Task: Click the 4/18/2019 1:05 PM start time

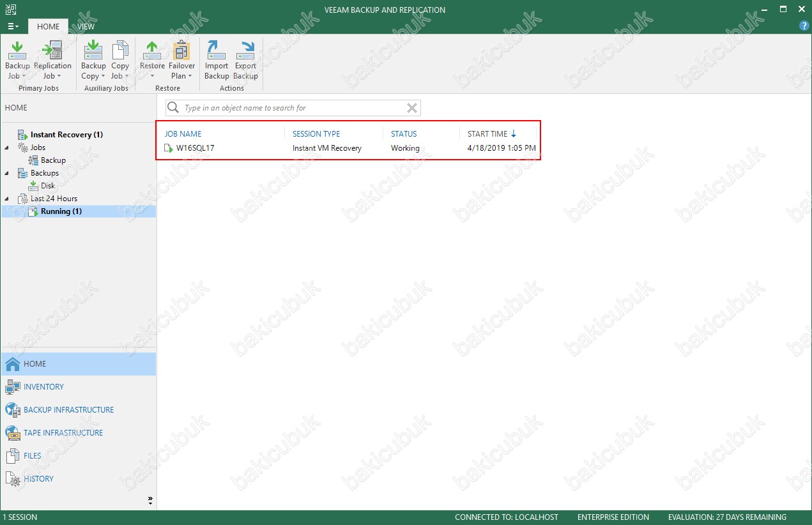Action: (x=502, y=148)
